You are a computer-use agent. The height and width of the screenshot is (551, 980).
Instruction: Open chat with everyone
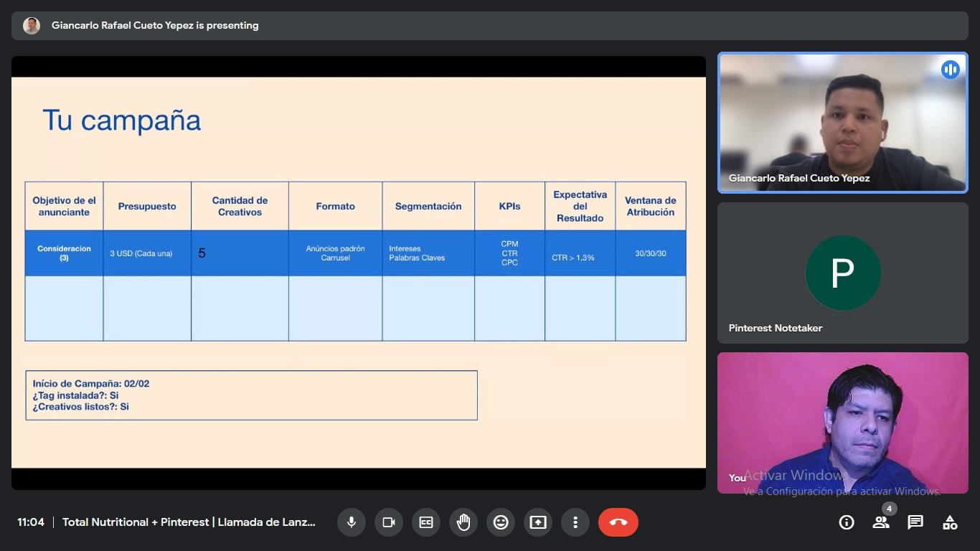point(915,522)
